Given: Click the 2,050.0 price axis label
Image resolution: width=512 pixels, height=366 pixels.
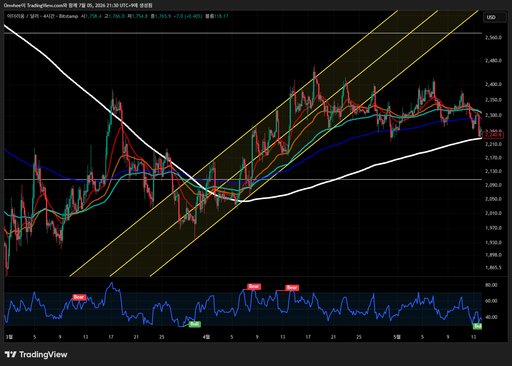Looking at the screenshot, I should click(493, 199).
